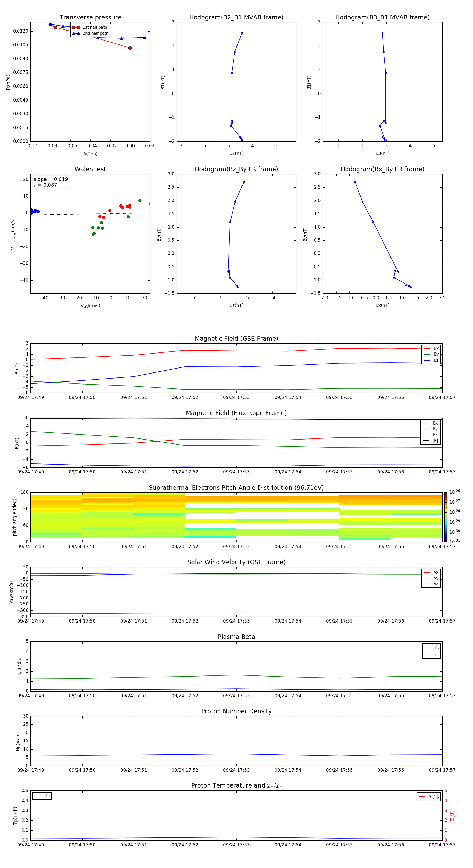This screenshot has width=473, height=868.
Task: Click the B3(nT) x-axis label
Action: 382,153
